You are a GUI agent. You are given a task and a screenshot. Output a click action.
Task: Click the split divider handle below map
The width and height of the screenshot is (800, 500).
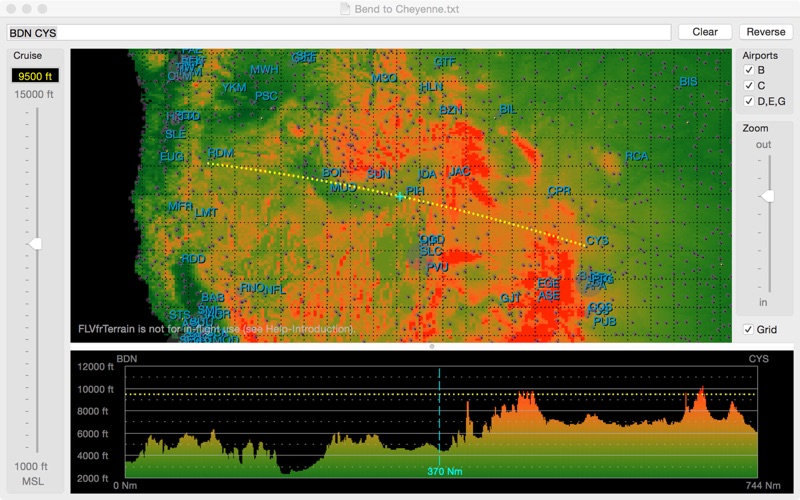432,346
